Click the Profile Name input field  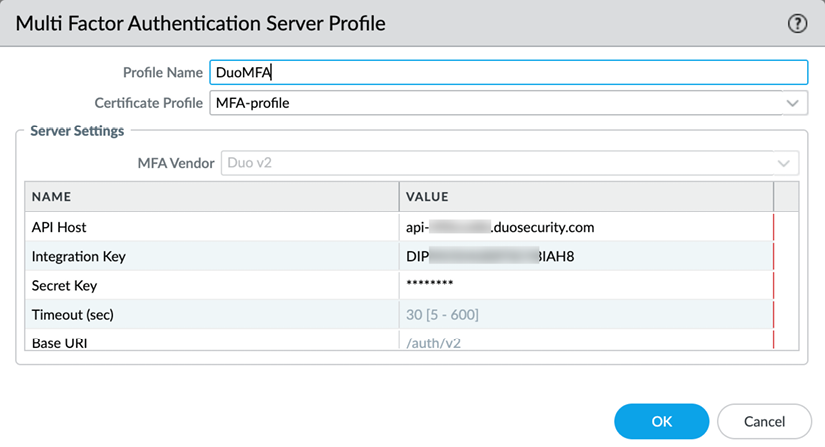[x=509, y=73]
